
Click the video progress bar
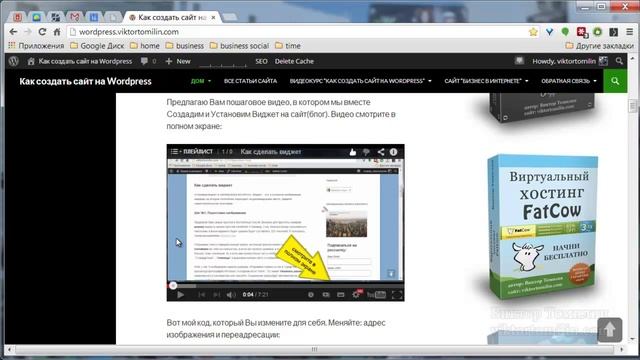pyautogui.click(x=285, y=286)
